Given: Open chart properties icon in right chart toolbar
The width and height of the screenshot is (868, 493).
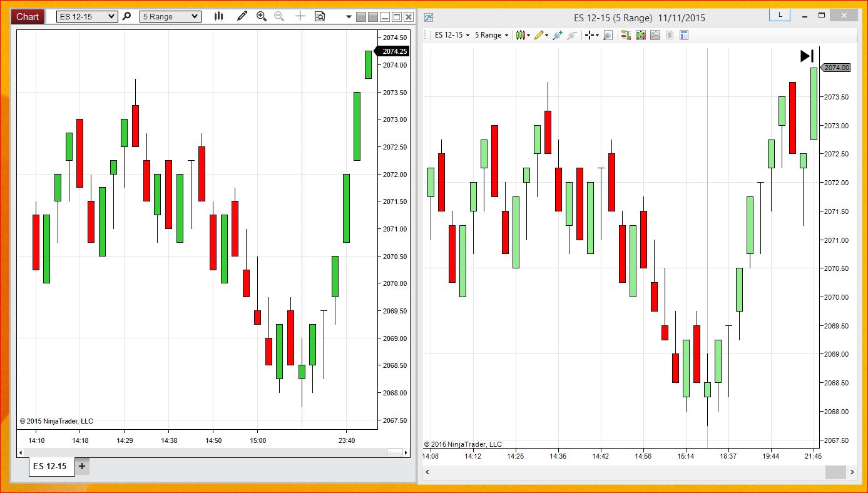Looking at the screenshot, I should coord(684,36).
